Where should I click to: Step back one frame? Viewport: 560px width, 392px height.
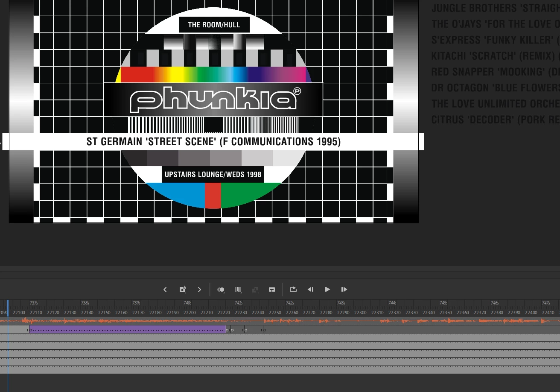coord(310,290)
